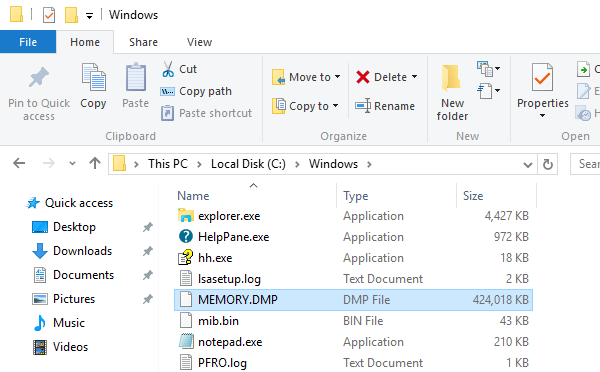Click Properties checkmark icon in title bar
Screen dimensions: 600x372
[49, 15]
